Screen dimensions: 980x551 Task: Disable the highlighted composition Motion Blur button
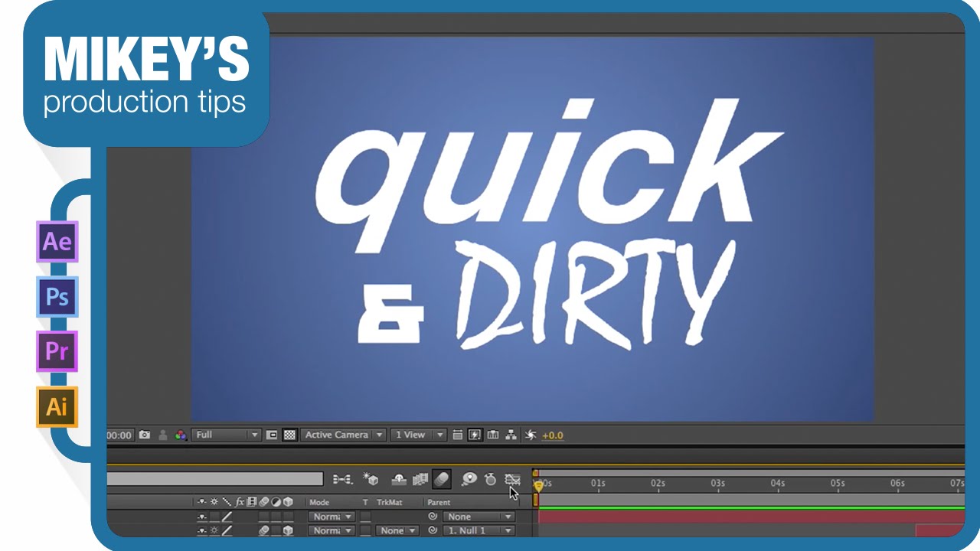click(442, 479)
